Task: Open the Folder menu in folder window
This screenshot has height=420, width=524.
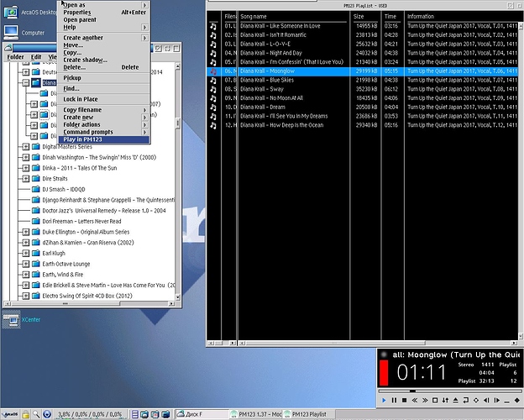Action: click(15, 57)
